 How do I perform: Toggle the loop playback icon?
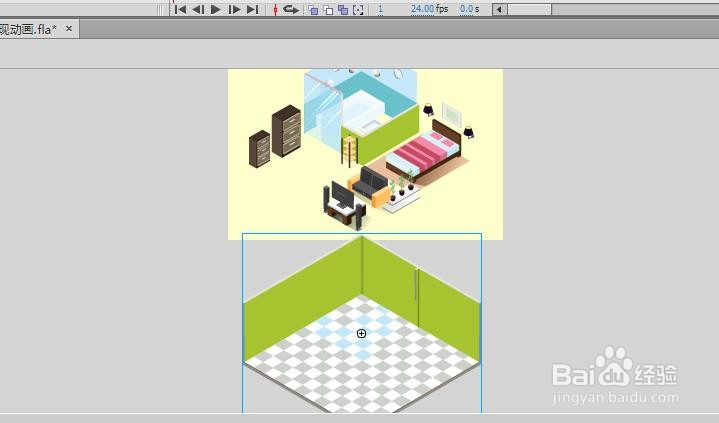291,9
